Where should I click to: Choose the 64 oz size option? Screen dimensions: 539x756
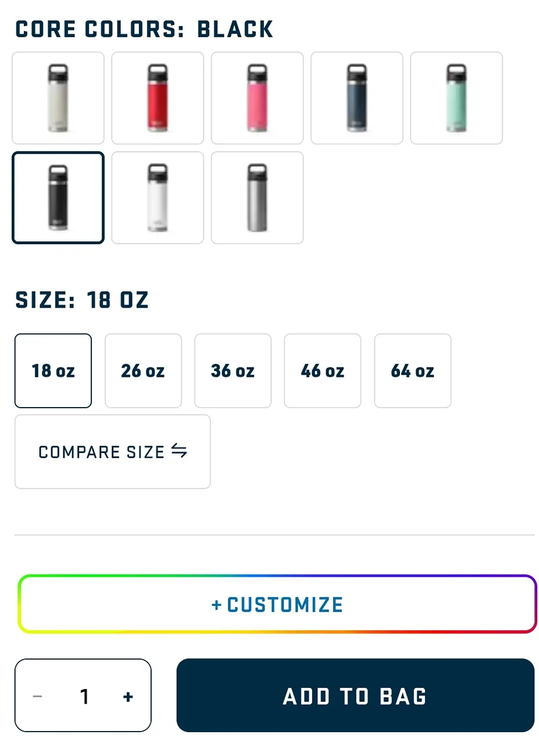click(x=412, y=371)
